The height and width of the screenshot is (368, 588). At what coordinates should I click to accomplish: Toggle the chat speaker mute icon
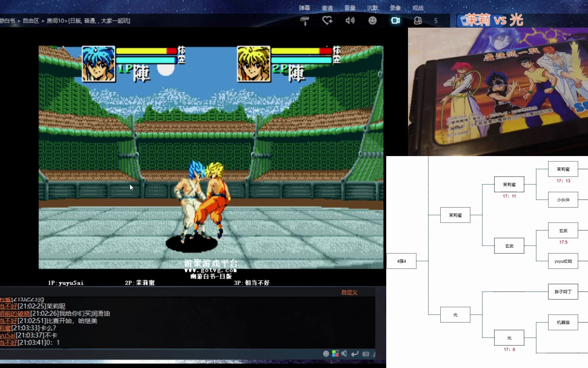point(344,354)
